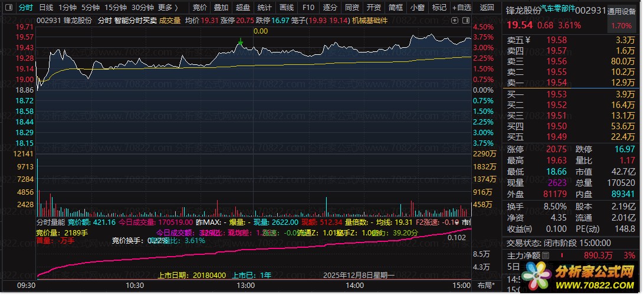Click the 分时量能 sub-indicator label

click(x=51, y=222)
